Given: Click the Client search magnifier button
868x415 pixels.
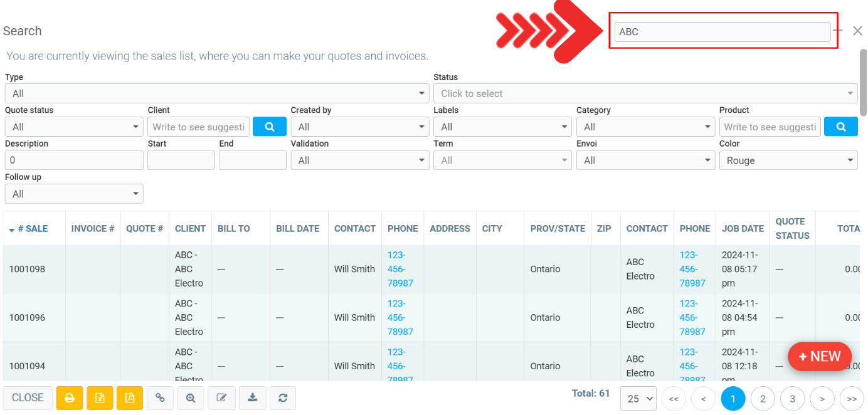Looking at the screenshot, I should click(269, 127).
